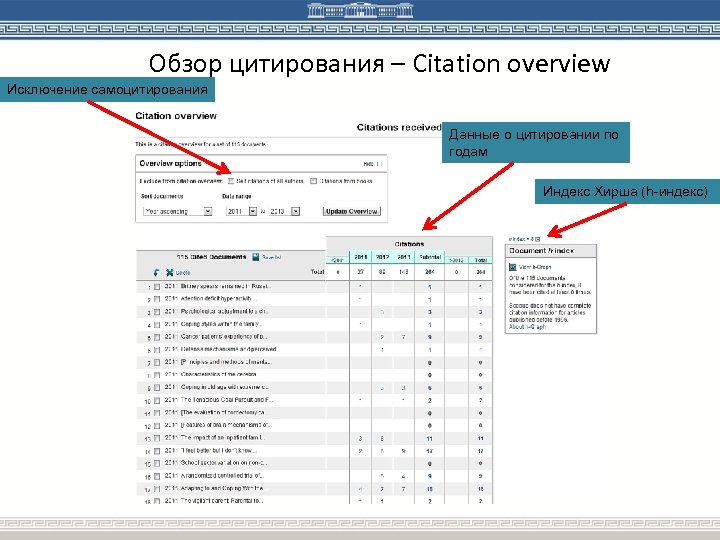Screen dimensions: 720x540
Task: Check row 1 document checkbox
Action: pyautogui.click(x=157, y=287)
